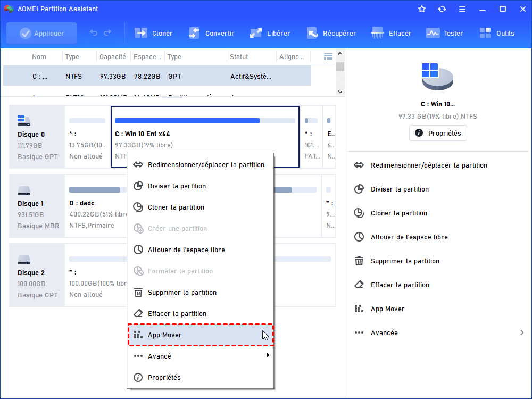532x399 pixels.
Task: Click the clock allocate icon in right panel
Action: click(x=359, y=237)
